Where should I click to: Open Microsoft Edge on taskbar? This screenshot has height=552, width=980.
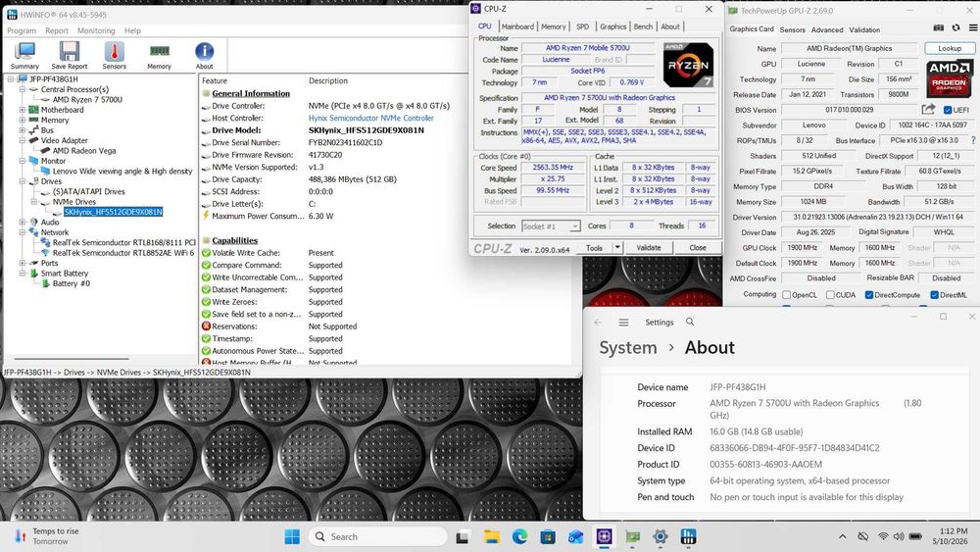pos(519,536)
